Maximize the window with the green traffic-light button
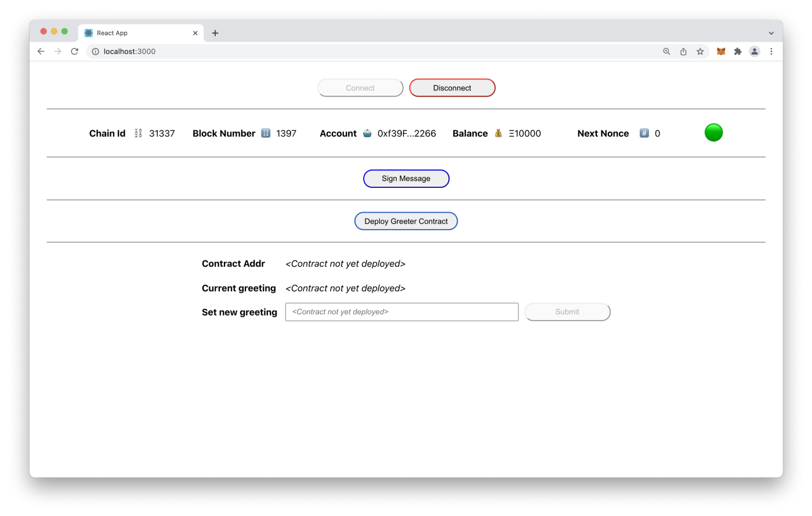812x516 pixels. tap(64, 31)
